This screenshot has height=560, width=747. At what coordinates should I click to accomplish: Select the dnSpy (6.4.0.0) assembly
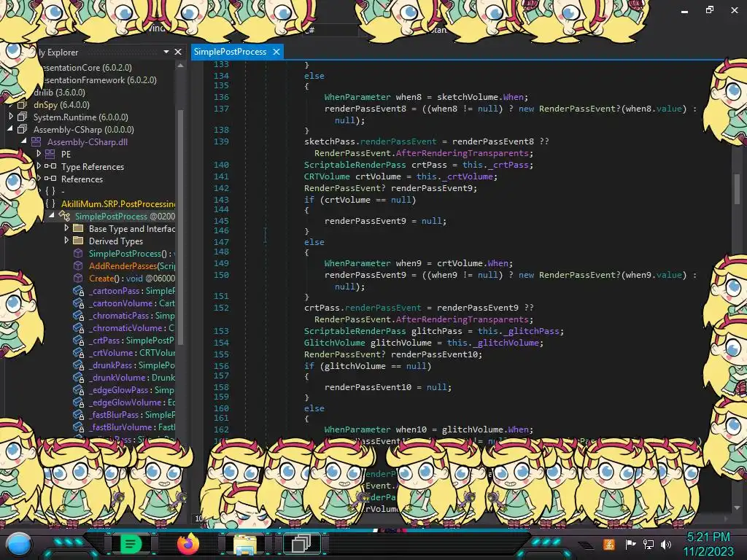tap(61, 105)
